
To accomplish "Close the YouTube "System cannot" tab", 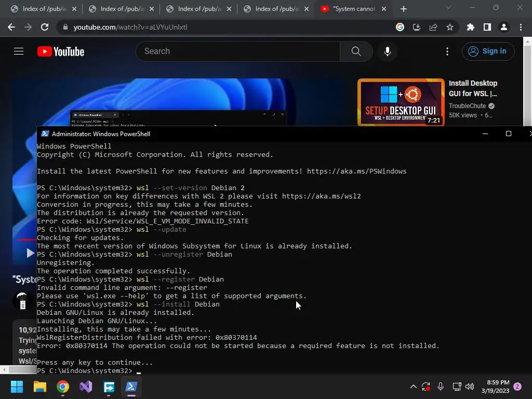I will tap(384, 9).
